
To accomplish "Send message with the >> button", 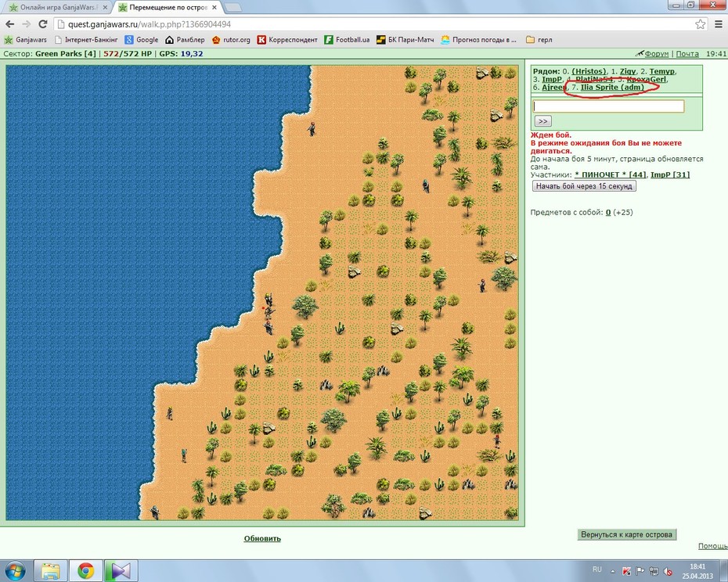I will click(x=542, y=121).
